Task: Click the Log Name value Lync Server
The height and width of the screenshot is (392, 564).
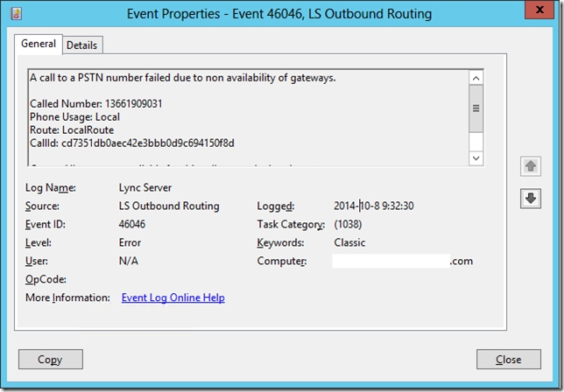Action: point(145,187)
